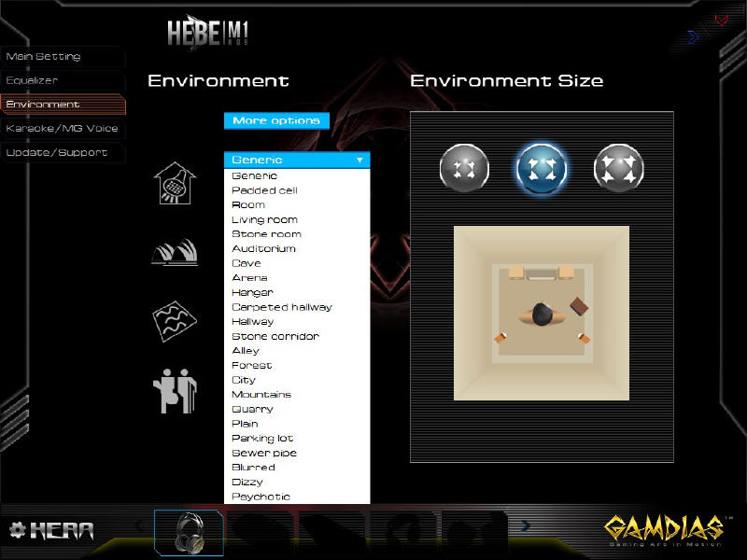Select the Room list option
The height and width of the screenshot is (560, 747).
[x=297, y=204]
